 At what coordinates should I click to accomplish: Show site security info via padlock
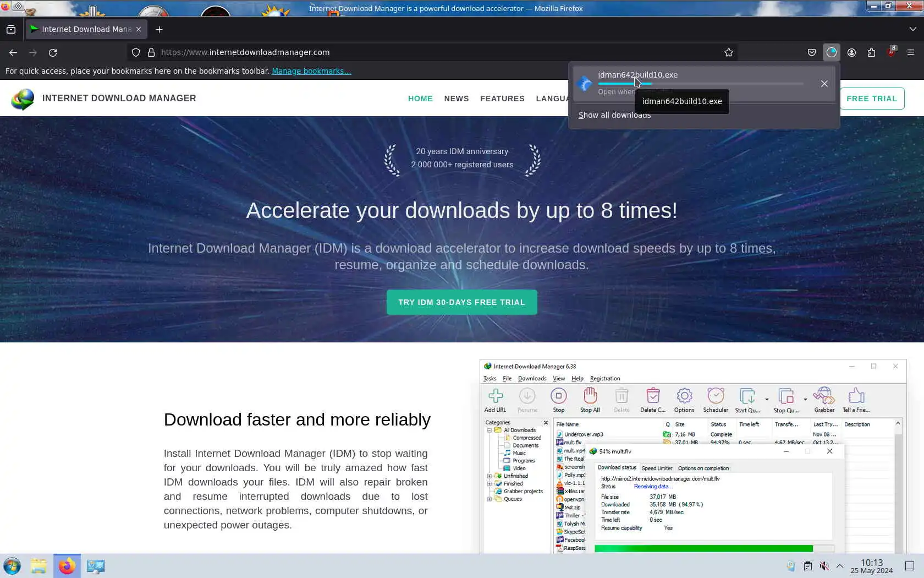point(151,52)
